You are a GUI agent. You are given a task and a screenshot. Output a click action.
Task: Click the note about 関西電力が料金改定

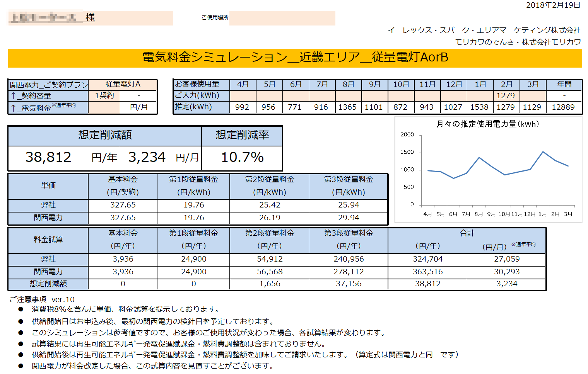153,366
